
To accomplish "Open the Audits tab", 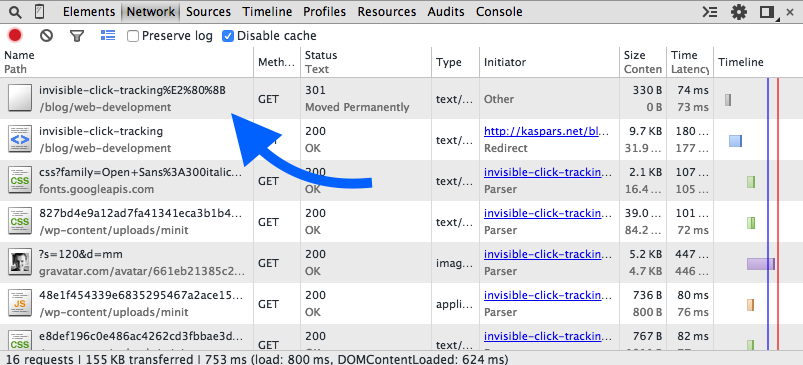I will pyautogui.click(x=446, y=11).
